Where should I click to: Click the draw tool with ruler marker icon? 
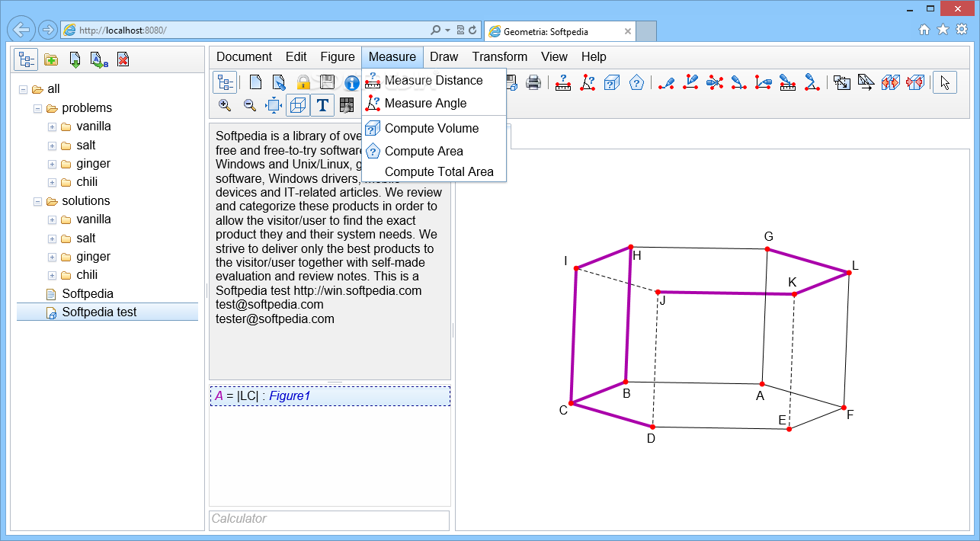(x=788, y=82)
